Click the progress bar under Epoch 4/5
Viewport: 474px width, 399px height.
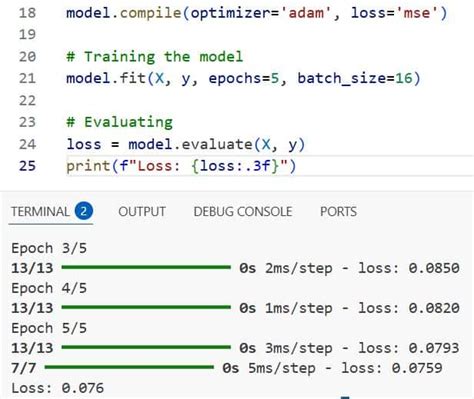point(146,307)
